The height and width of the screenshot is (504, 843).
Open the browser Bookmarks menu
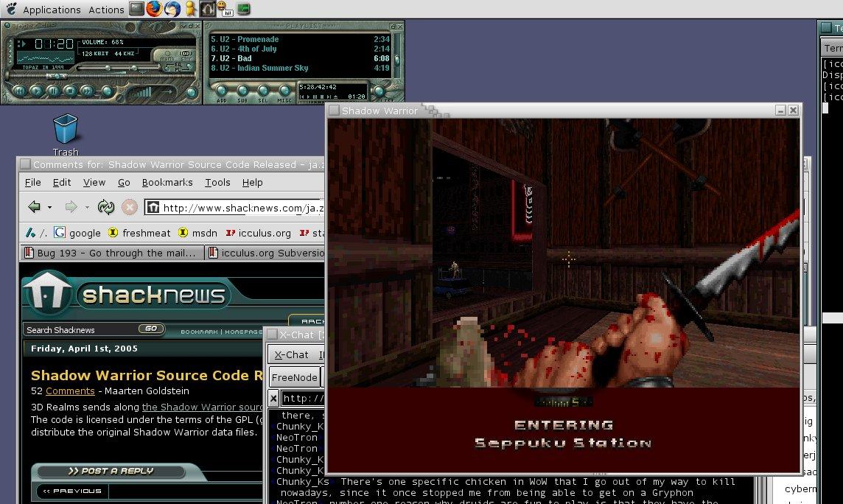pyautogui.click(x=167, y=182)
